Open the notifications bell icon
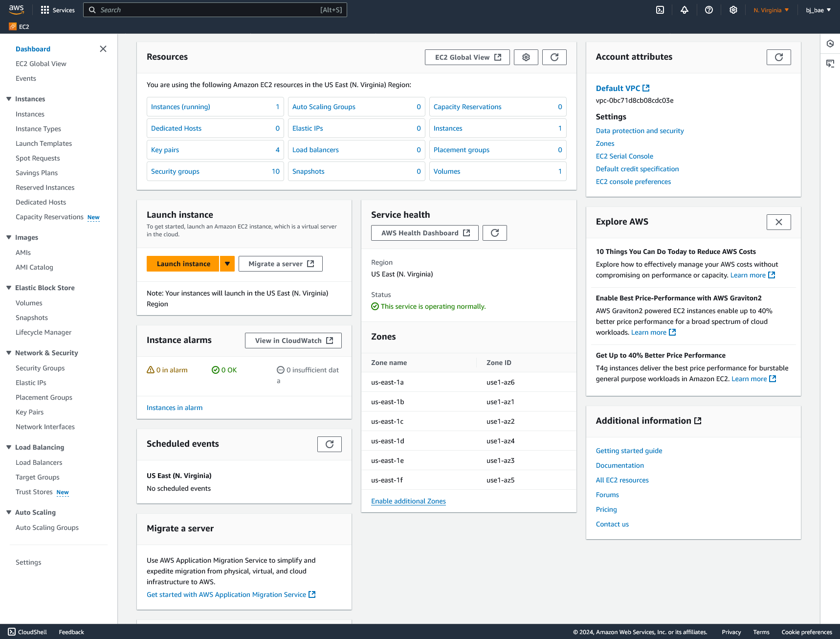840x639 pixels. 685,10
